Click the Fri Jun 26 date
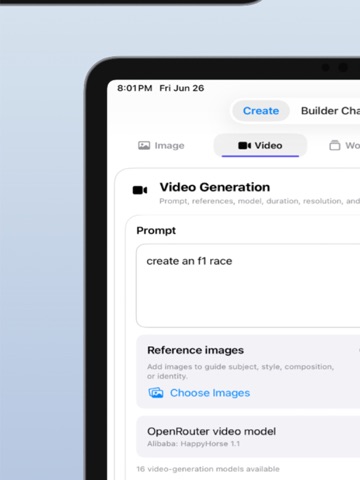The image size is (360, 480). pyautogui.click(x=182, y=88)
